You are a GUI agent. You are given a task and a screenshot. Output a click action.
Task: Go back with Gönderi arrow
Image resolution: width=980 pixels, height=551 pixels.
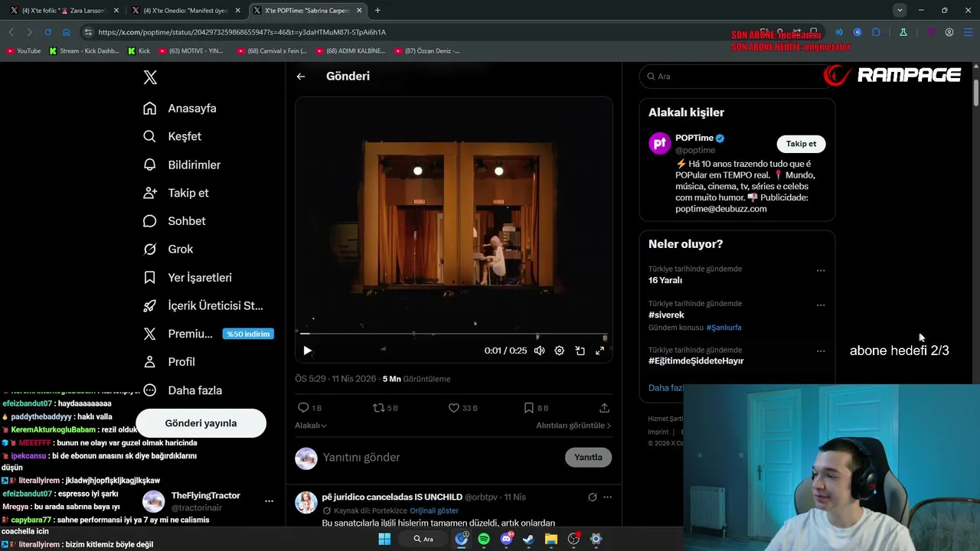301,77
